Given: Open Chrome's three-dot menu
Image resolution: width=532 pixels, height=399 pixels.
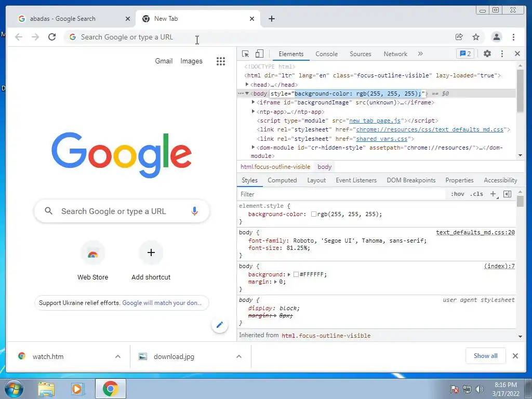Looking at the screenshot, I should pos(514,37).
